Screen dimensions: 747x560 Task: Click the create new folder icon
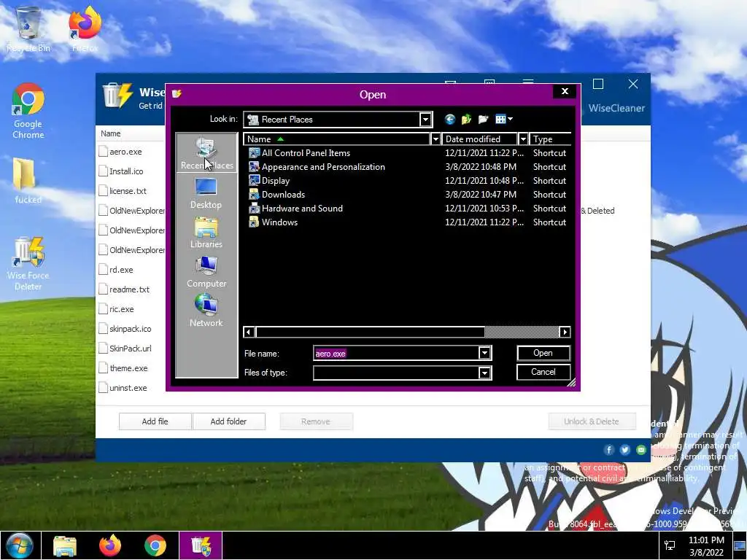point(483,119)
